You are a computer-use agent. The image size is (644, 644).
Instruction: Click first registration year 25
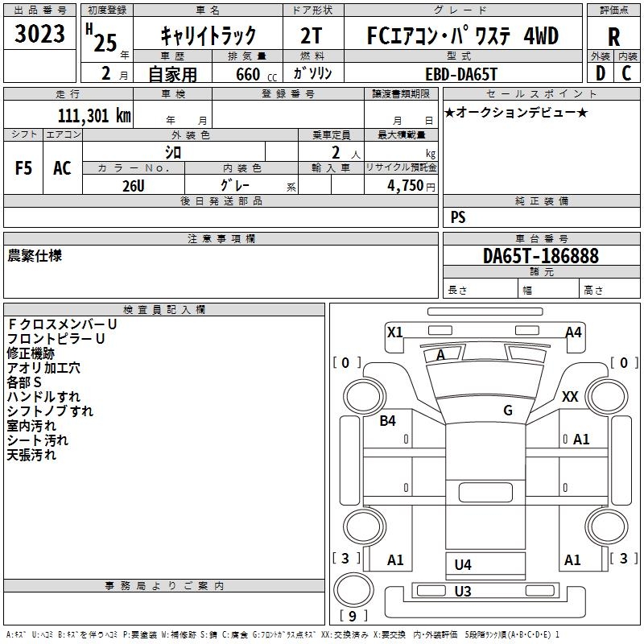[105, 43]
